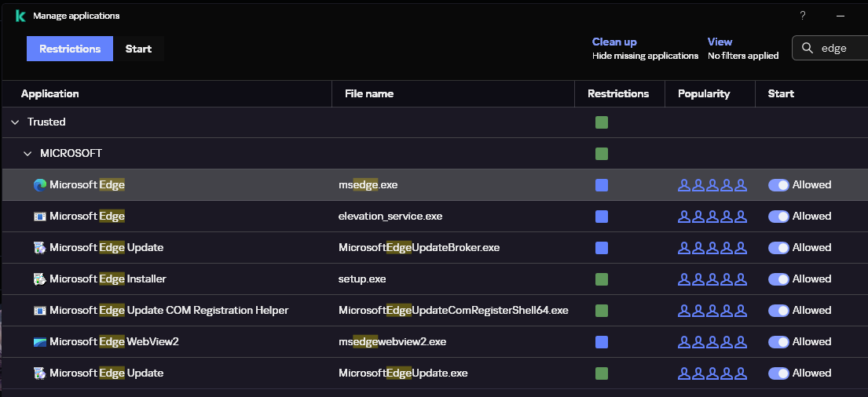This screenshot has width=868, height=397.
Task: Click the Clean up link
Action: 614,42
